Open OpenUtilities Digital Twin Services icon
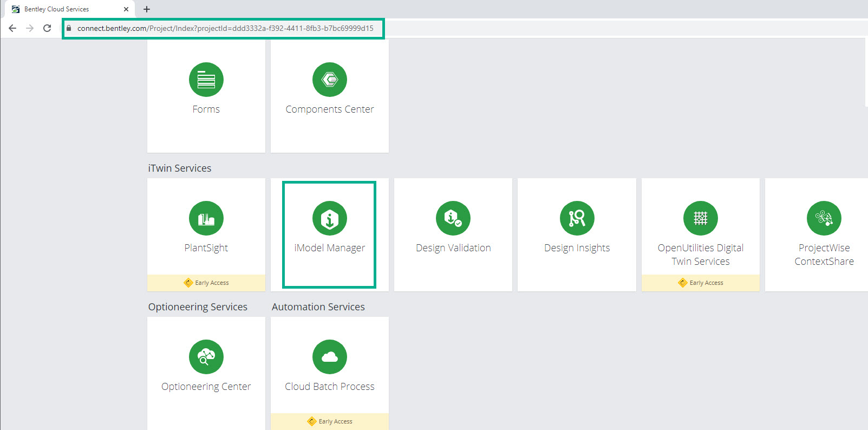 (x=701, y=218)
